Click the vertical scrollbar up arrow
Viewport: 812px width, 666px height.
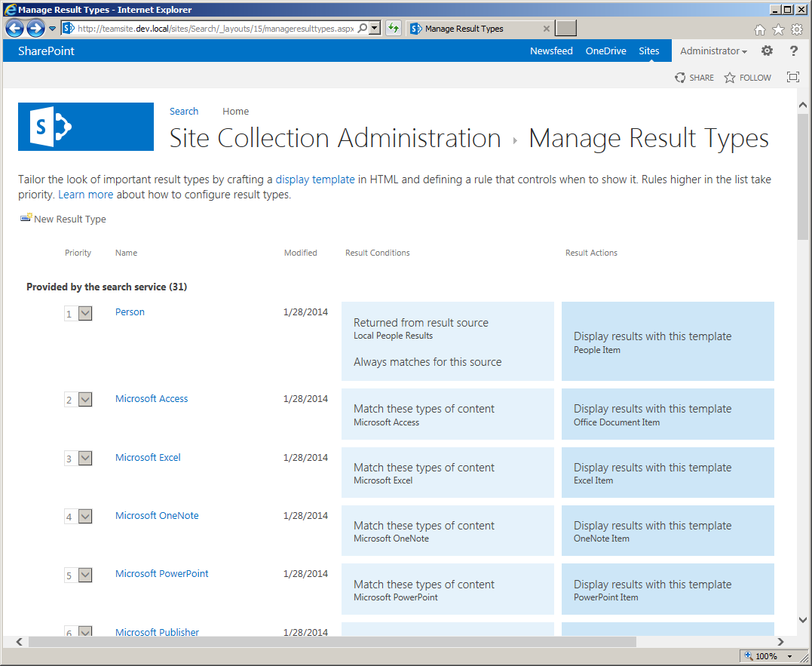click(x=803, y=105)
